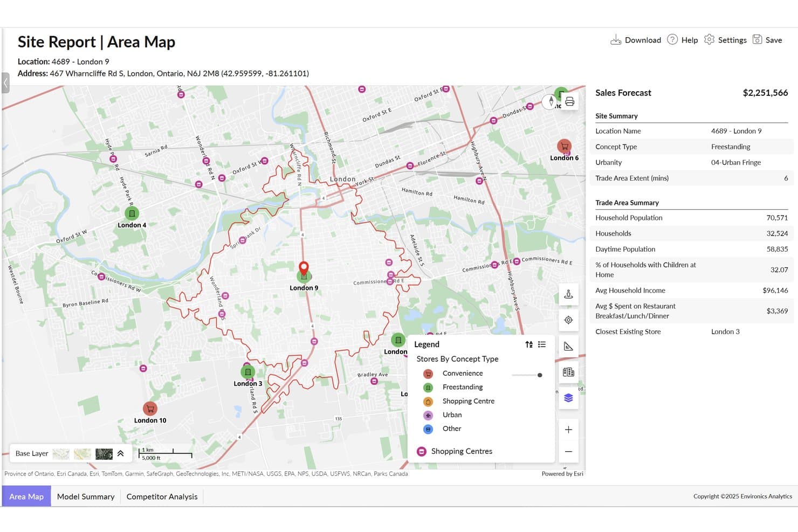Viewport: 798px width, 532px height.
Task: Reset map orientation with compass icon
Action: click(x=551, y=101)
